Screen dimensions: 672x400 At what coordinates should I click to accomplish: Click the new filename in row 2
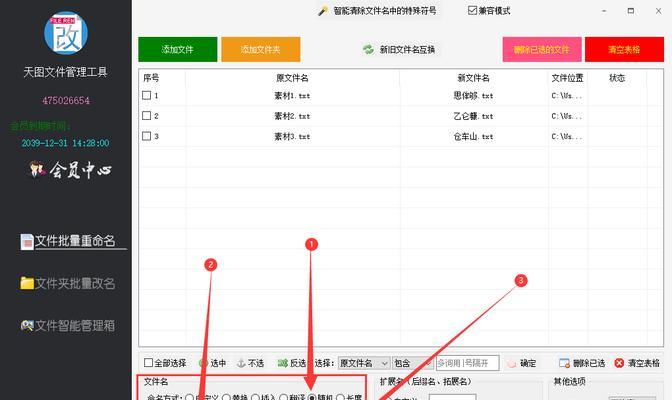click(x=473, y=116)
